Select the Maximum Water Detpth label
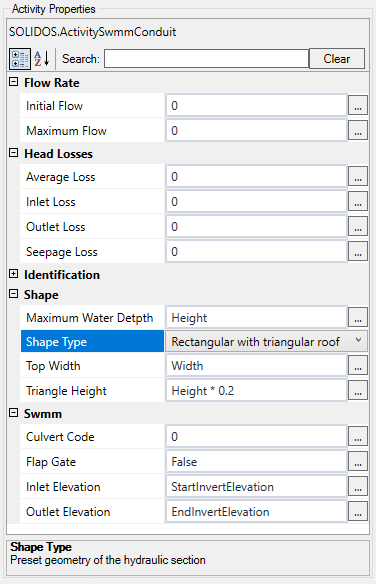The height and width of the screenshot is (584, 376). (90, 318)
